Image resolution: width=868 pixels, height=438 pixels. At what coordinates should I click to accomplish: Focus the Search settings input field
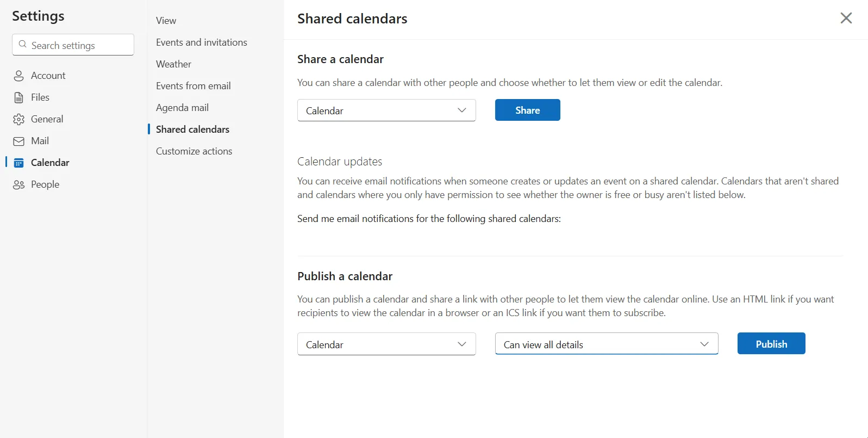73,45
